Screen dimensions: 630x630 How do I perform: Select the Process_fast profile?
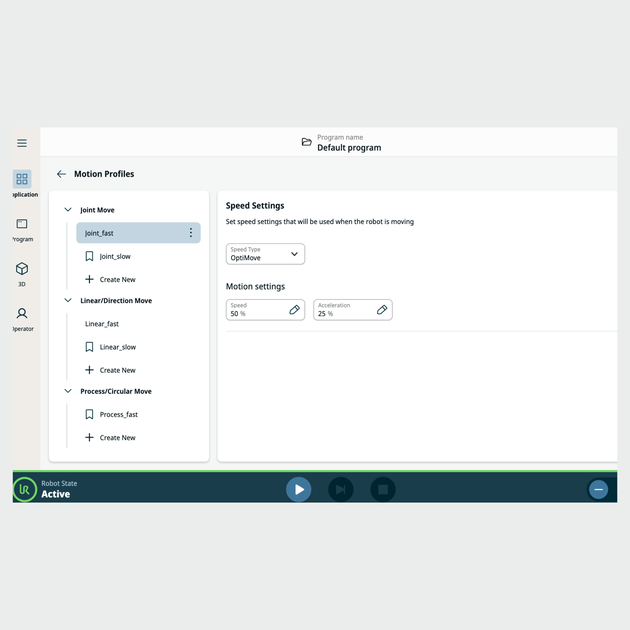(x=119, y=415)
